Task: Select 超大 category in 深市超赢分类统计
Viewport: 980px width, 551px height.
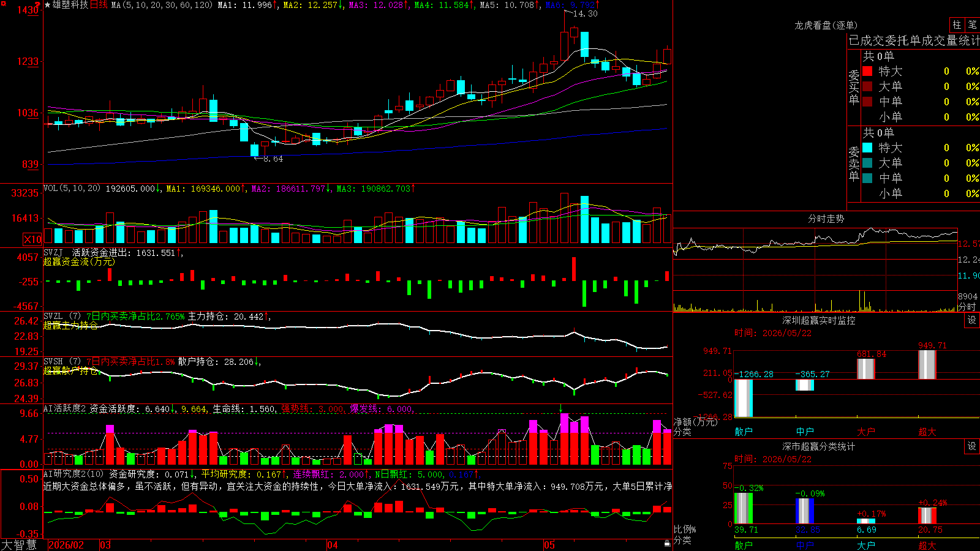Action: click(927, 545)
